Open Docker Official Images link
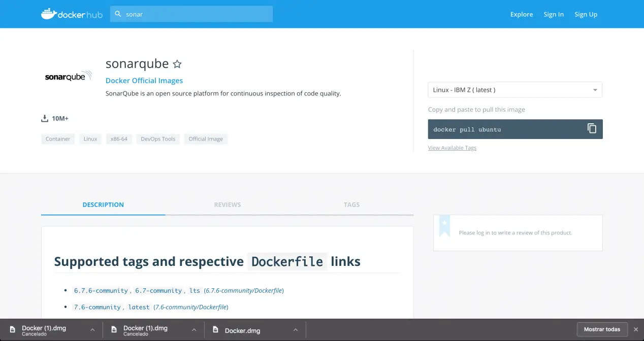 [x=144, y=80]
